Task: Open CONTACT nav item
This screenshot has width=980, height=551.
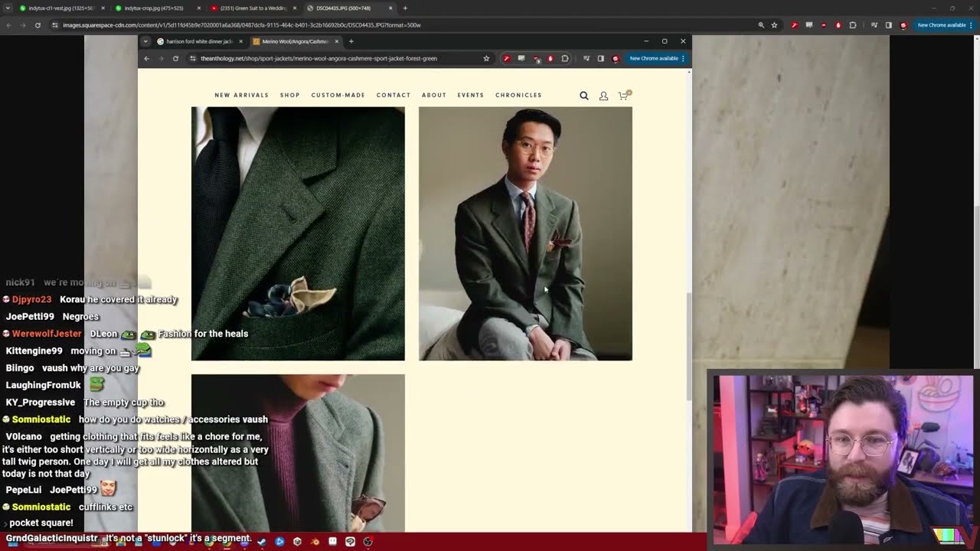Action: pos(394,96)
